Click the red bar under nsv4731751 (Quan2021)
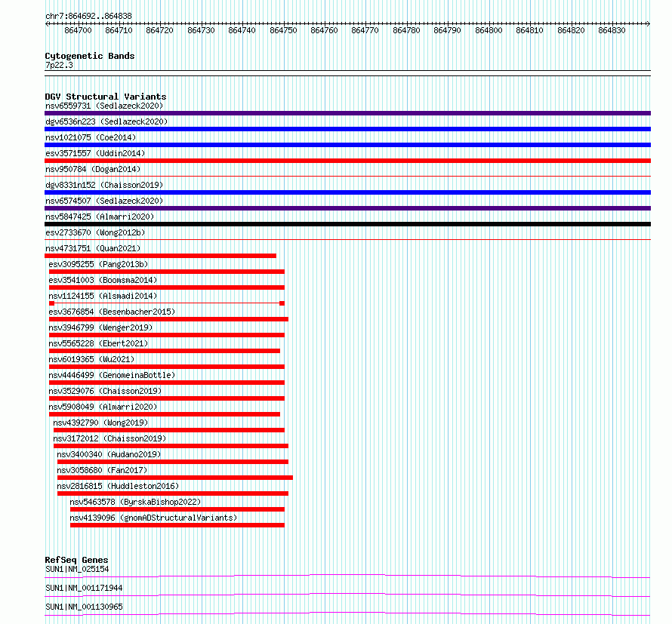Viewport: 672px width, 624px height. point(160,256)
